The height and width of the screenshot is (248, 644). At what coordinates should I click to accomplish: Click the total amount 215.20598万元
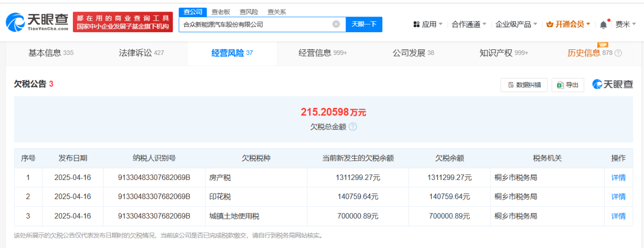(333, 112)
